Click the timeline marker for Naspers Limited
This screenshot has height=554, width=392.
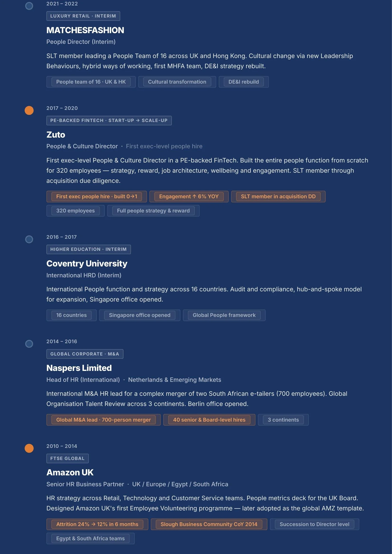[x=29, y=344]
